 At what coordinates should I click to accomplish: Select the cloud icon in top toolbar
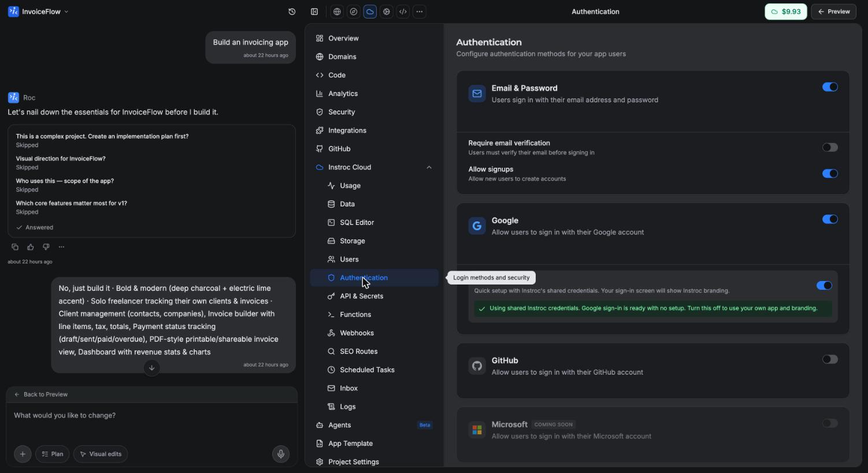[x=370, y=12]
